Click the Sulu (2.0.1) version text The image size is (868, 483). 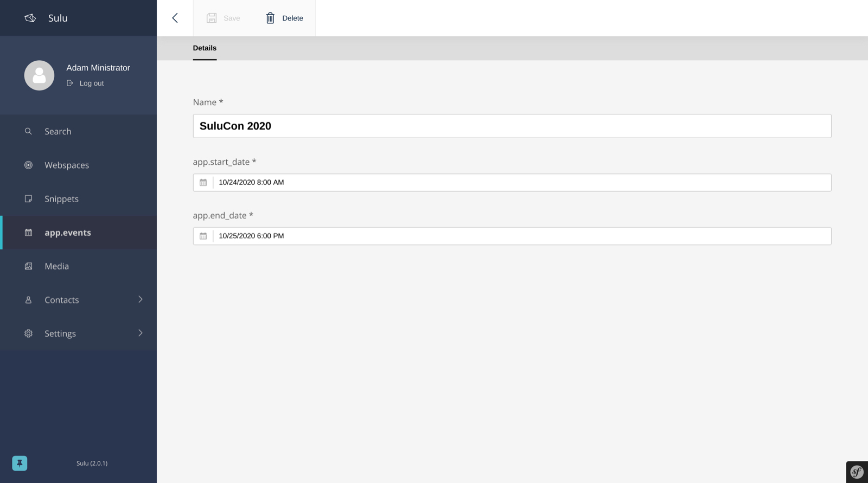92,463
